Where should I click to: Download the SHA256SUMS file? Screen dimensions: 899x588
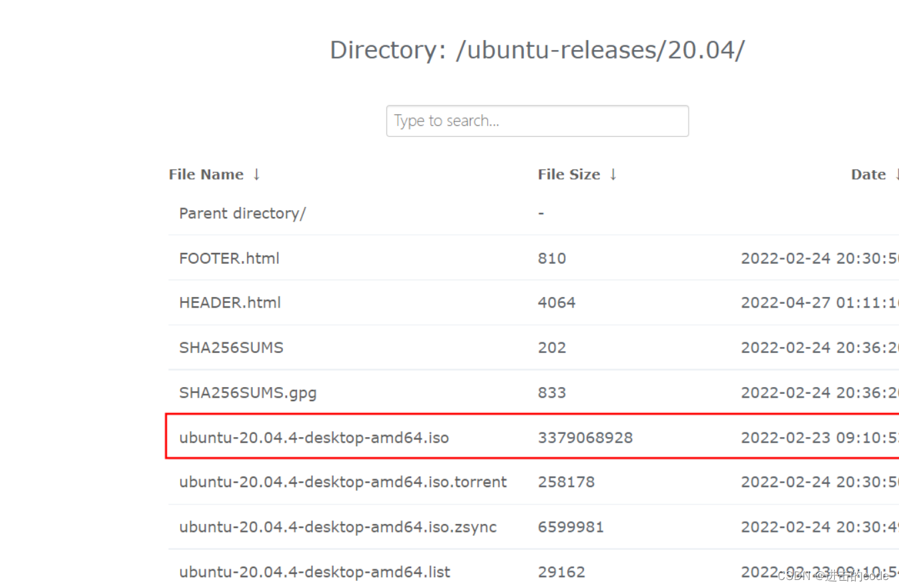(x=232, y=348)
